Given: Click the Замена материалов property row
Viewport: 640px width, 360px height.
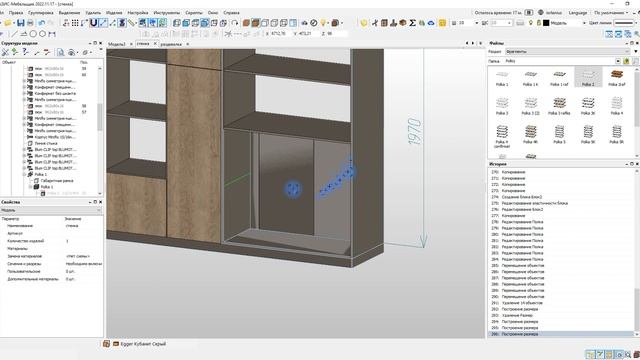Looking at the screenshot, I should (x=51, y=256).
